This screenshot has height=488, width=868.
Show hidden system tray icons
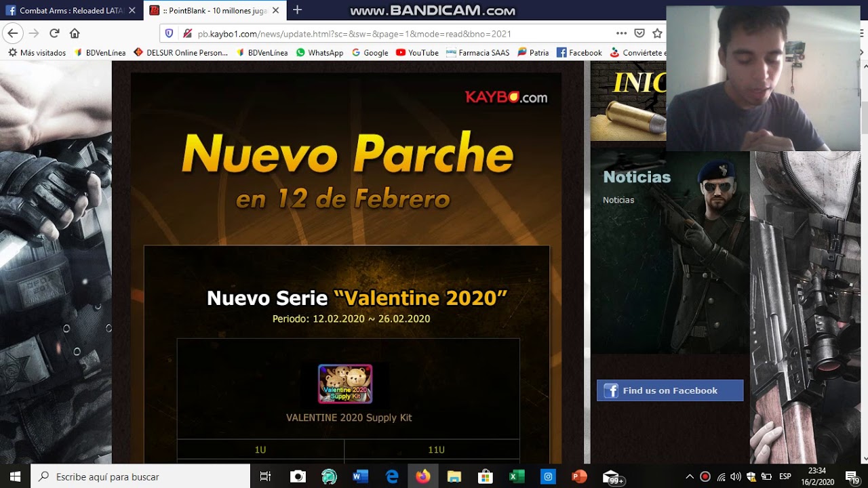(x=690, y=476)
